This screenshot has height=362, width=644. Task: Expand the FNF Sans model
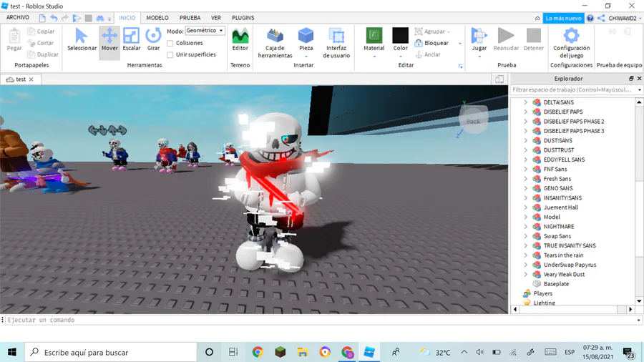(x=525, y=169)
